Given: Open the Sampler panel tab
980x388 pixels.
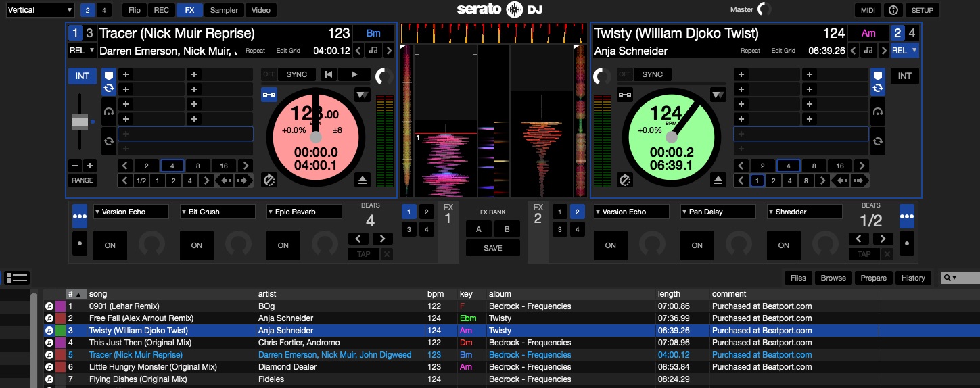Looking at the screenshot, I should 224,10.
